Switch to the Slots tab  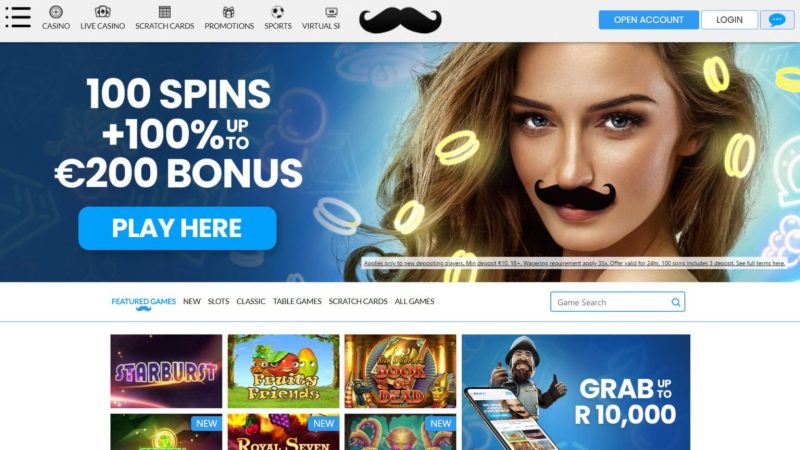[218, 302]
